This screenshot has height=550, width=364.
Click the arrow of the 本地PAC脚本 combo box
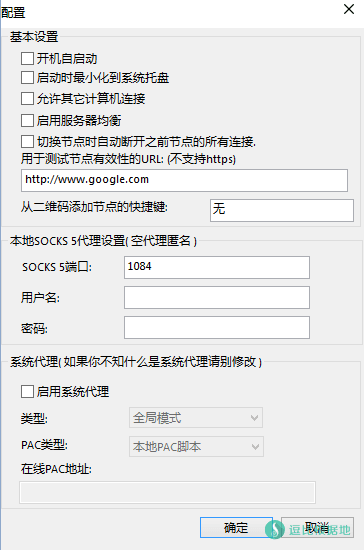(255, 447)
